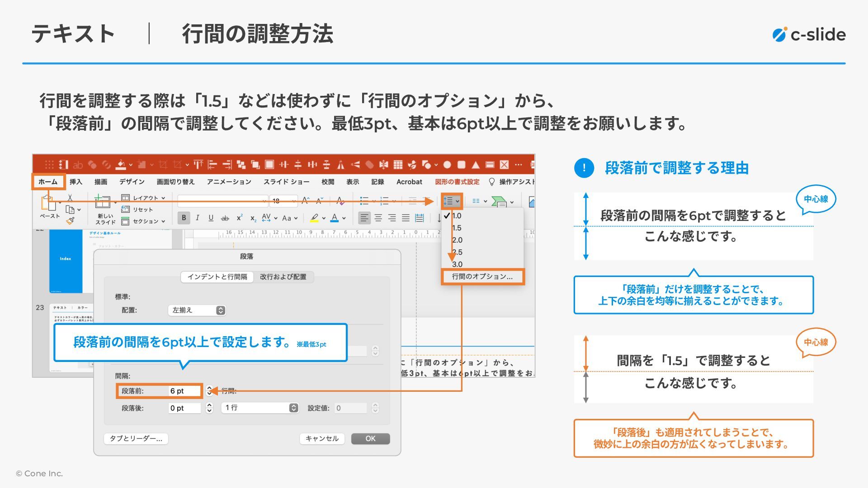Click the format painter brush icon

70,221
